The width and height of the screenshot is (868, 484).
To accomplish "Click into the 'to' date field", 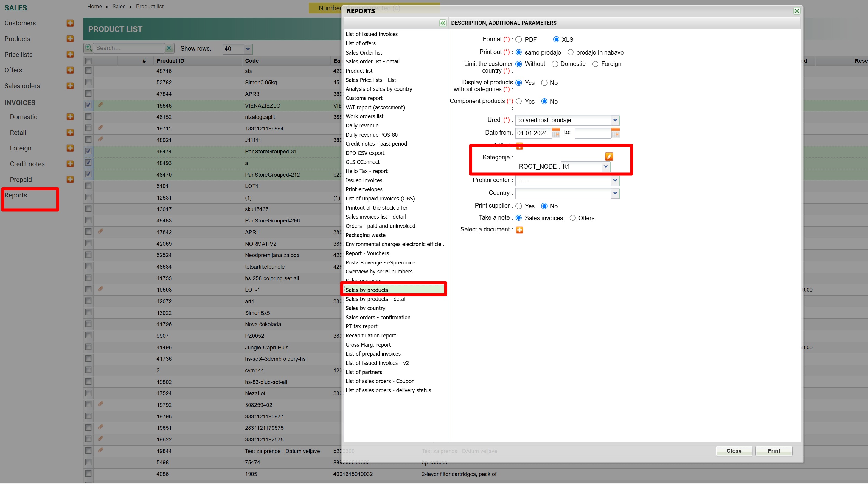I will 593,133.
